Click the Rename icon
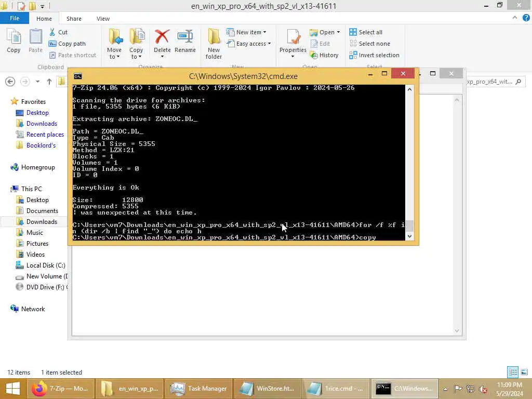The height and width of the screenshot is (399, 532). click(185, 37)
